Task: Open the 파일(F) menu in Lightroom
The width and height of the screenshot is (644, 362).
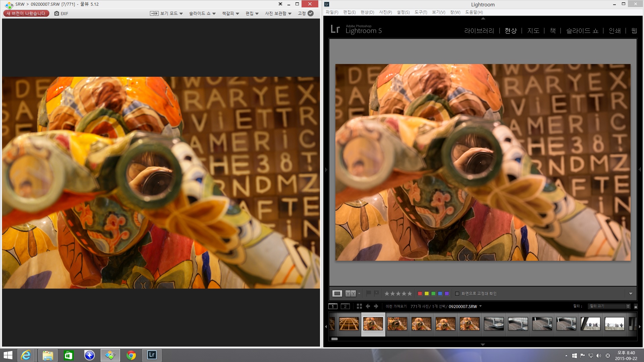Action: (x=332, y=12)
